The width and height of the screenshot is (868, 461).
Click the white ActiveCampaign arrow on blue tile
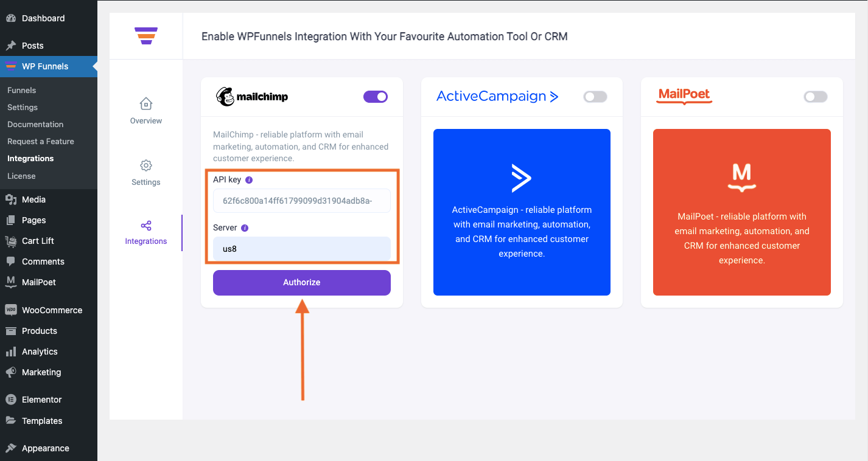coord(522,178)
